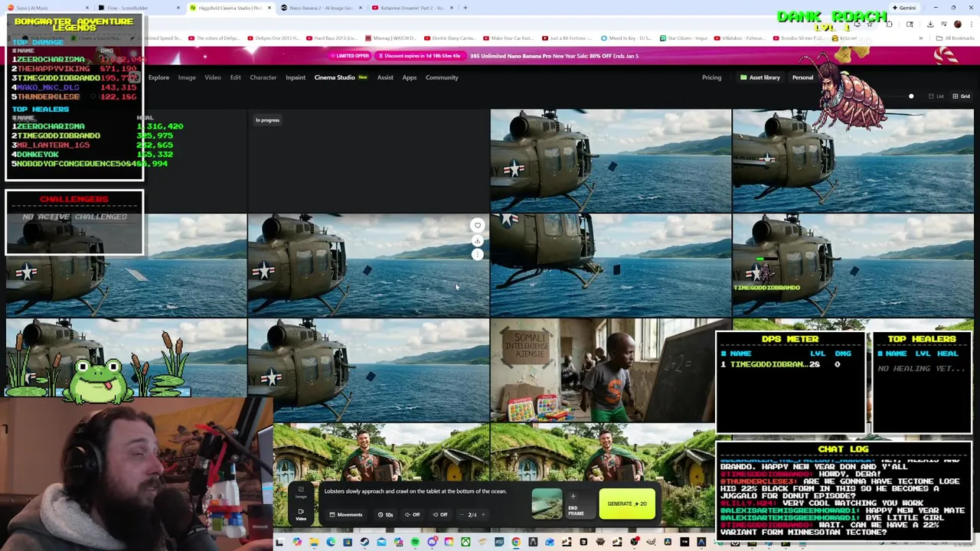Image resolution: width=980 pixels, height=551 pixels.
Task: Decrease generation count with minus icon
Action: point(462,514)
